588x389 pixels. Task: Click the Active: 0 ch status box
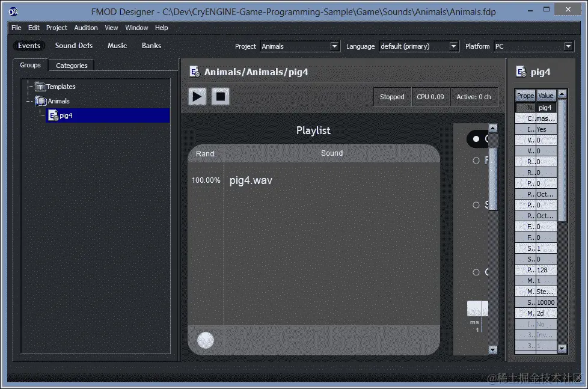474,97
